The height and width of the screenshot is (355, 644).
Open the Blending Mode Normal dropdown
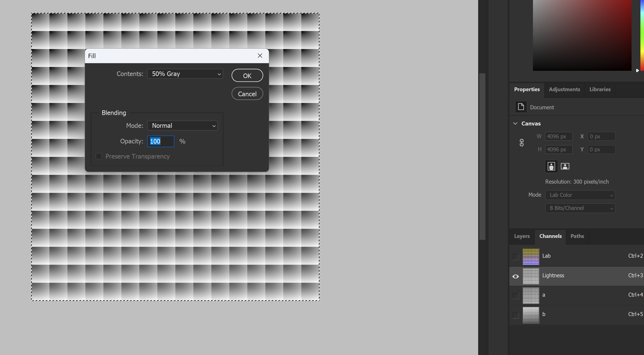[x=182, y=126]
